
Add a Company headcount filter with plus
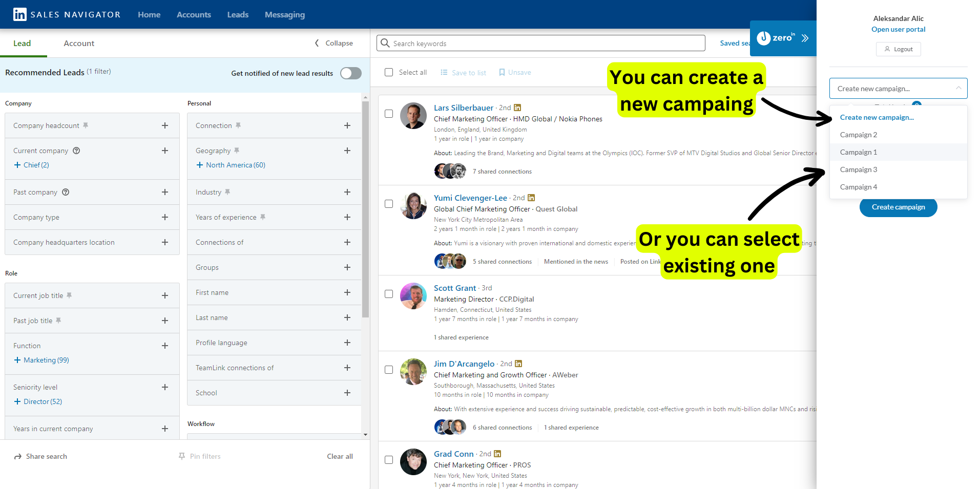point(165,125)
